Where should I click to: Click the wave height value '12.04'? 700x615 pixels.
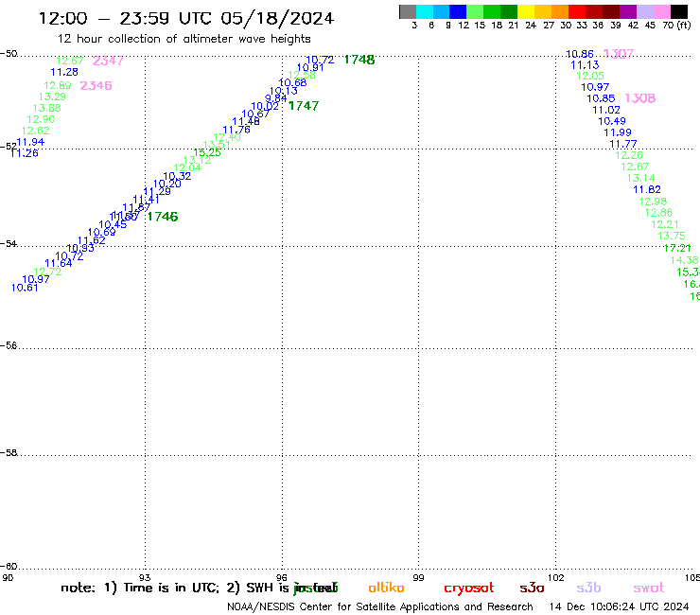(x=187, y=167)
